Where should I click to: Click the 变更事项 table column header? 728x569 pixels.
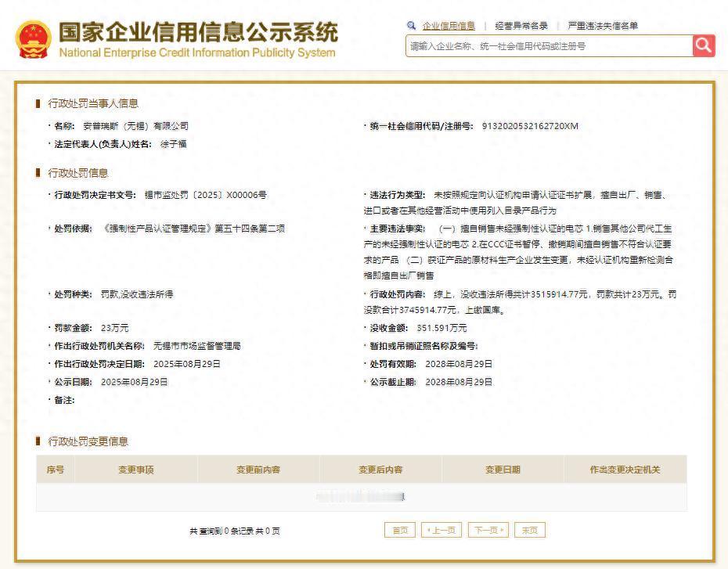136,470
